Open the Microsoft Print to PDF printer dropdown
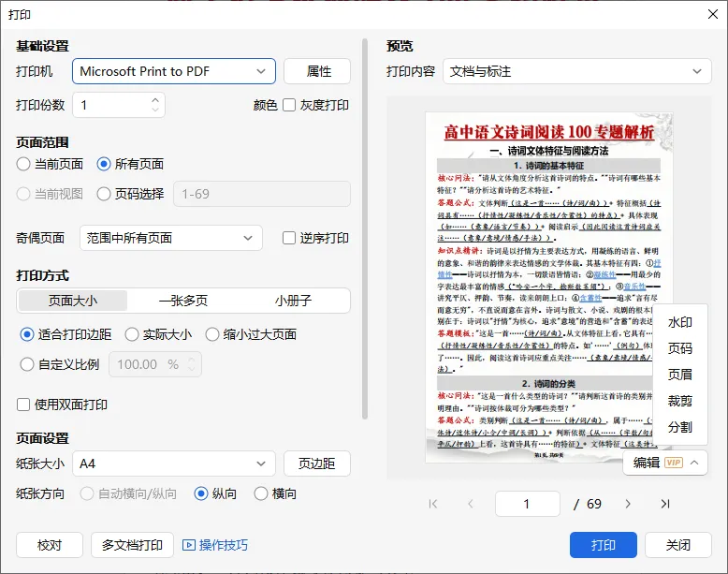The height and width of the screenshot is (574, 728). click(x=174, y=71)
